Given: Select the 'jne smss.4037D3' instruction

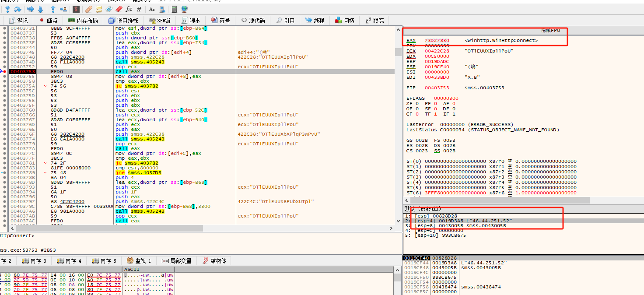Looking at the screenshot, I should (138, 172).
